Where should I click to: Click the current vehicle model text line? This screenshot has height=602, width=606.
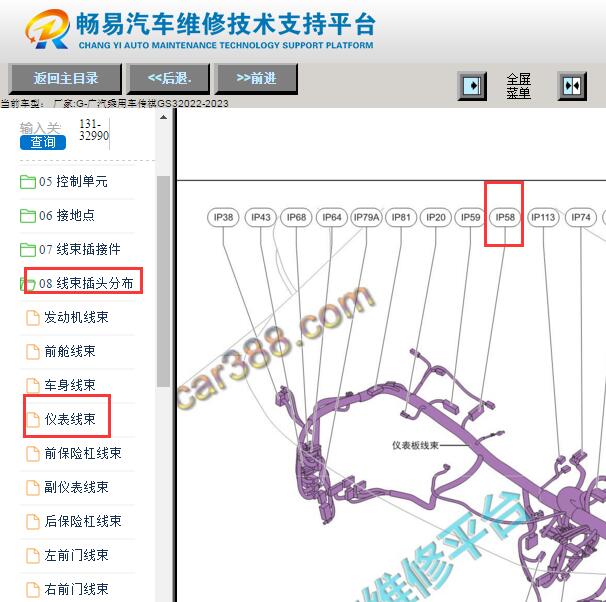(114, 104)
